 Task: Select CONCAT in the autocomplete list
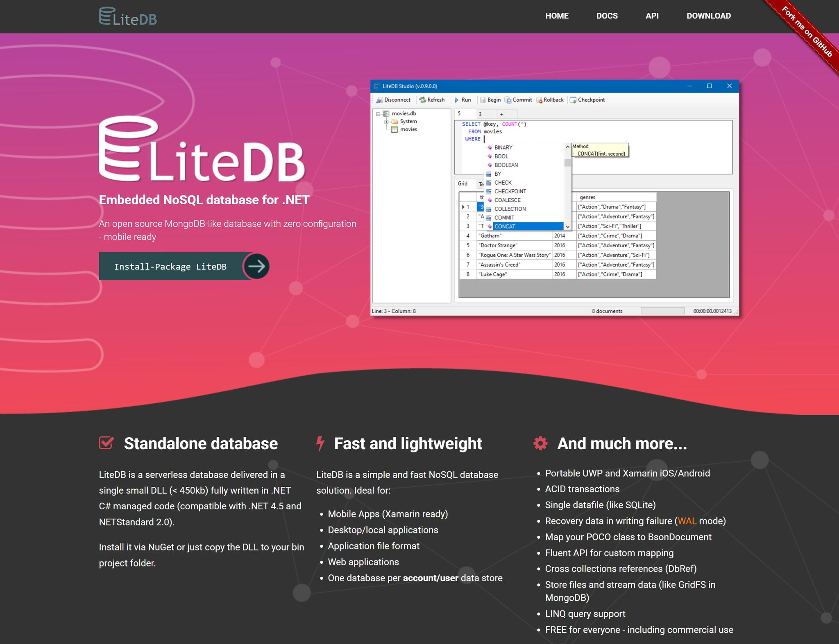[505, 226]
